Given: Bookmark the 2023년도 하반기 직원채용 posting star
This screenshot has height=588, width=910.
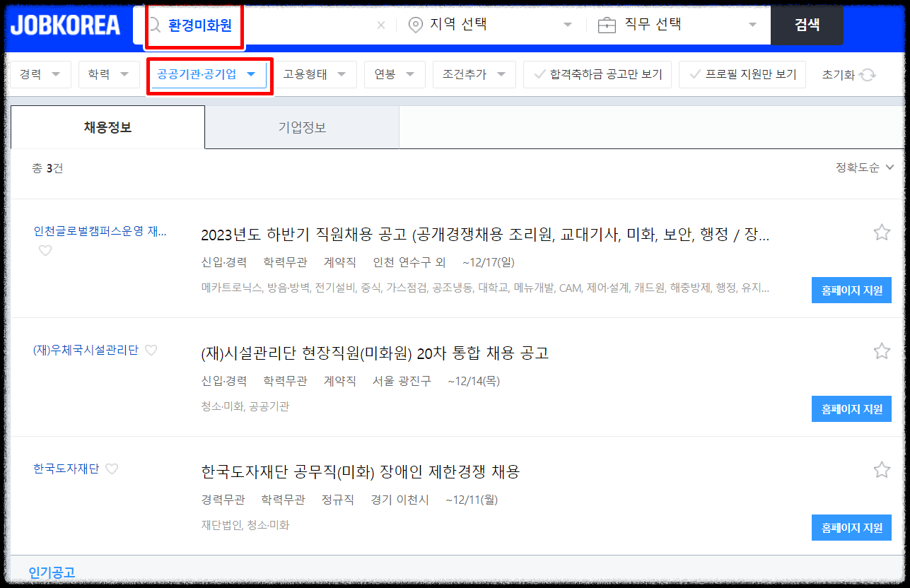Looking at the screenshot, I should [x=882, y=233].
